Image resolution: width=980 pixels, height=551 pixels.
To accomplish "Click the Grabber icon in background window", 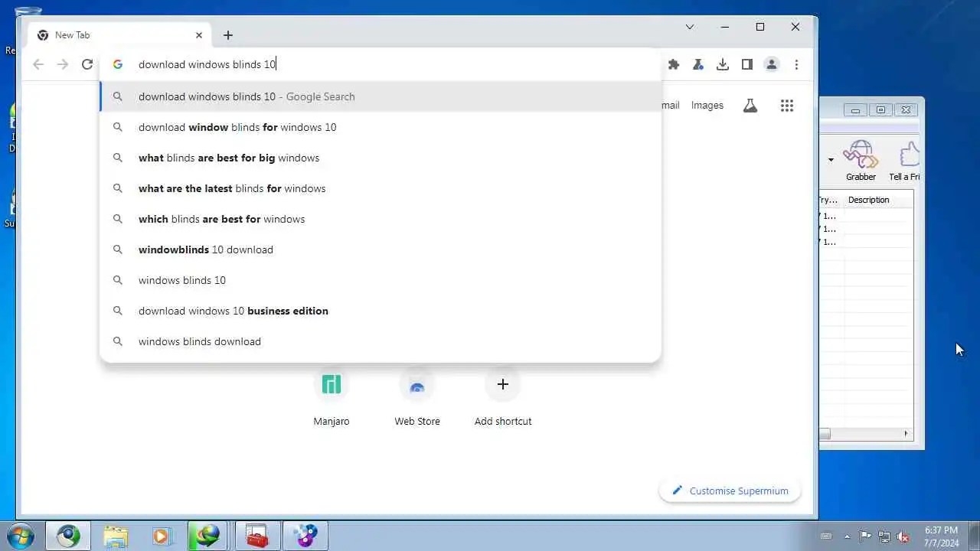I will 861,161.
